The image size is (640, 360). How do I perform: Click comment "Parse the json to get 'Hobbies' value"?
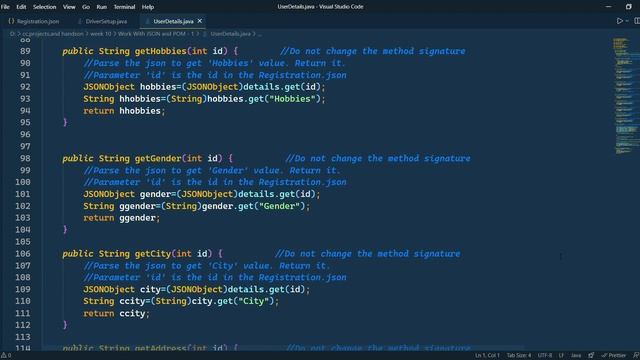[x=214, y=63]
